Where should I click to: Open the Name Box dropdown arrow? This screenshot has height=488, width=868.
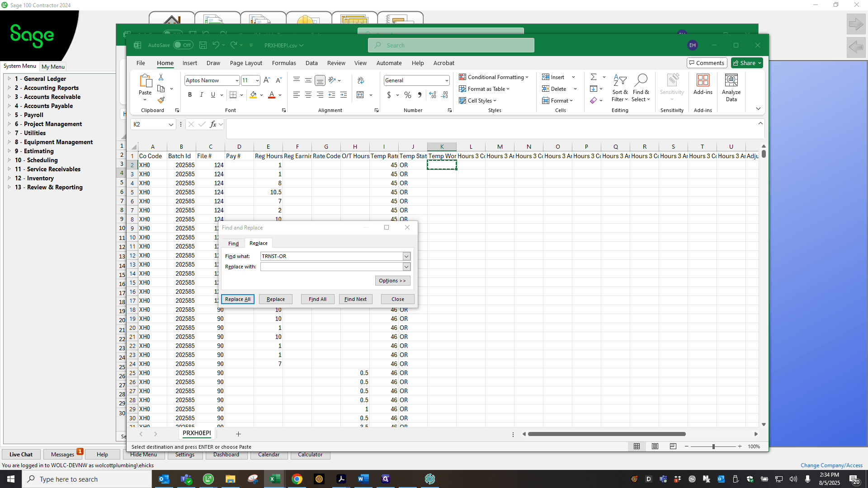tap(171, 124)
